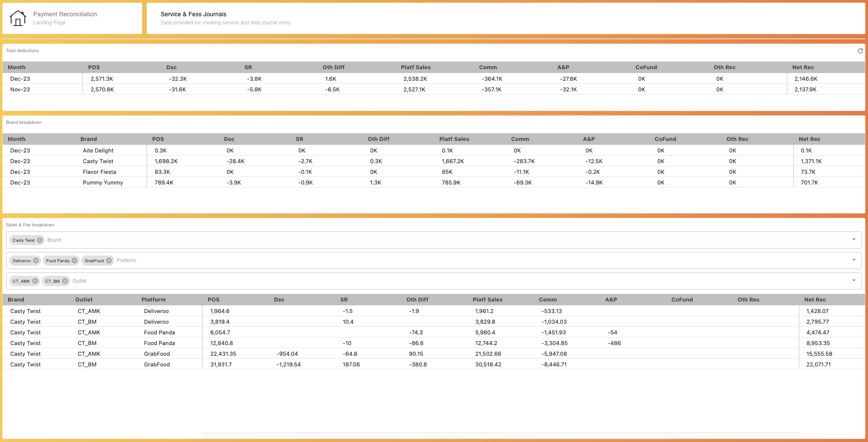Click the Month header in Total deductions

pos(16,67)
